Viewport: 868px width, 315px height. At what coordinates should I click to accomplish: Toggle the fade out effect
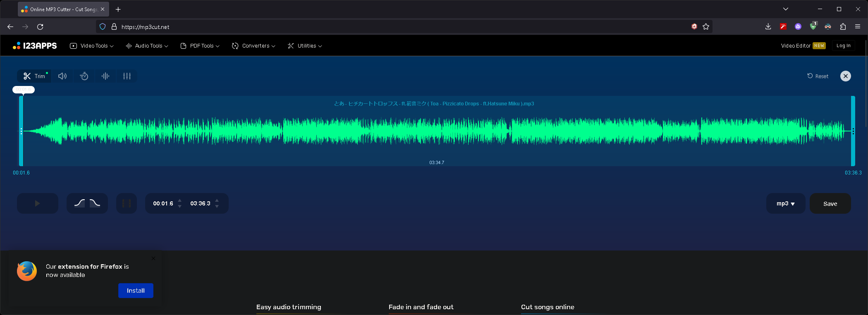pos(95,203)
